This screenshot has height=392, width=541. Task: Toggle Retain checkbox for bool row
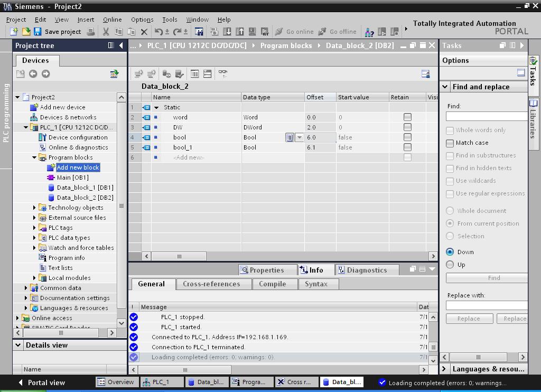pyautogui.click(x=407, y=137)
